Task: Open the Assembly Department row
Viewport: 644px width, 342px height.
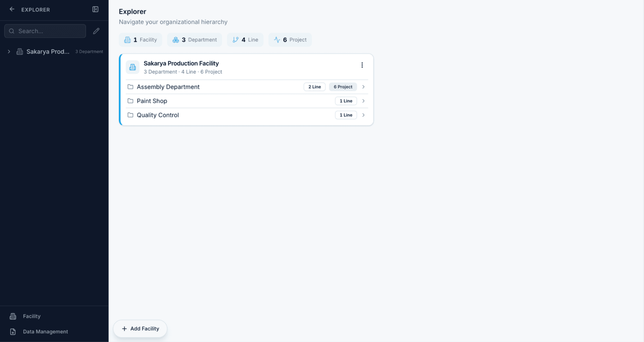Action: pyautogui.click(x=247, y=87)
